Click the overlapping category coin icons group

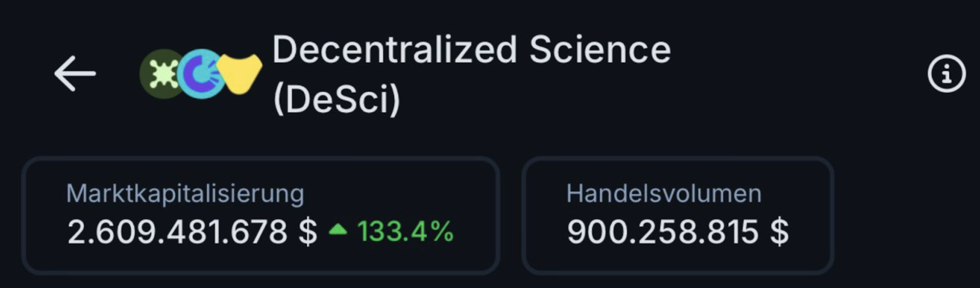click(x=201, y=74)
